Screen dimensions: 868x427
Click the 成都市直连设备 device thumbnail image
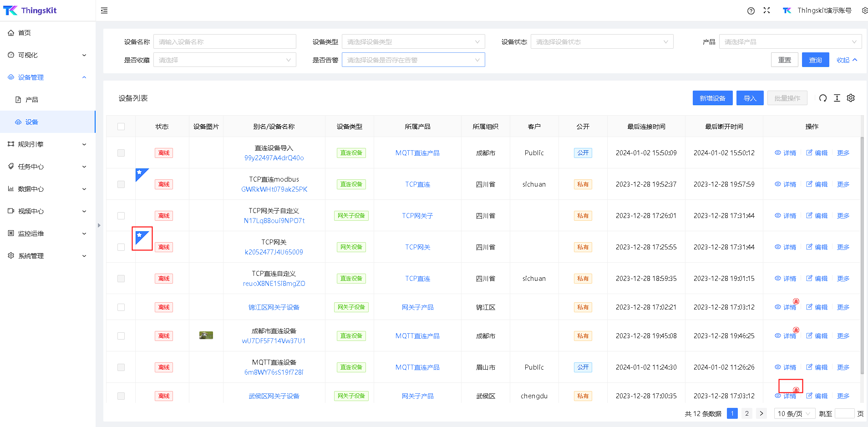[x=206, y=335]
